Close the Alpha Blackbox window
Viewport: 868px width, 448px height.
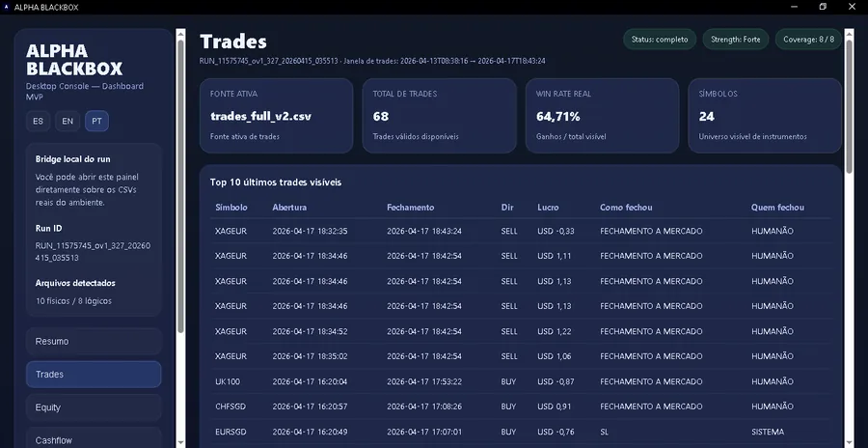pos(852,7)
